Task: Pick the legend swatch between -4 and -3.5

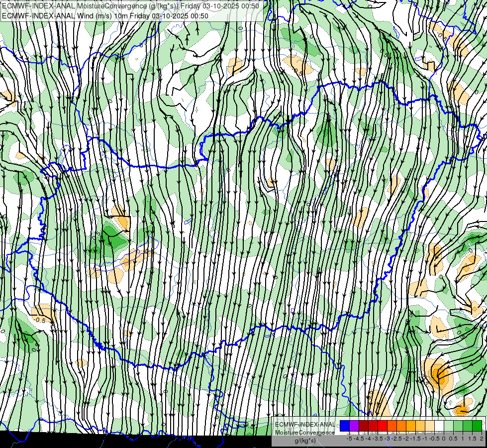Action: (373, 426)
